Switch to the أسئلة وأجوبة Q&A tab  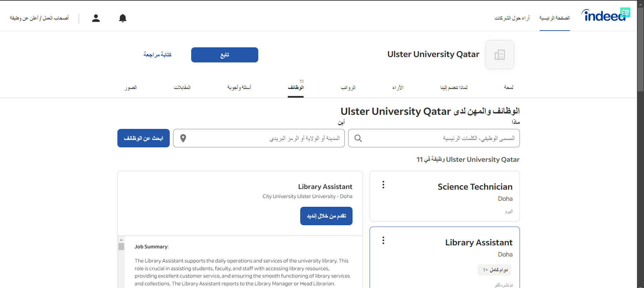pyautogui.click(x=239, y=87)
